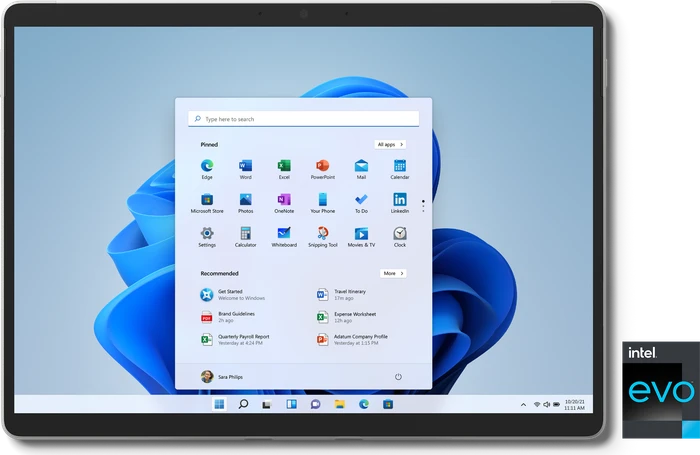
Task: Focus the Type here to search field
Action: point(304,119)
